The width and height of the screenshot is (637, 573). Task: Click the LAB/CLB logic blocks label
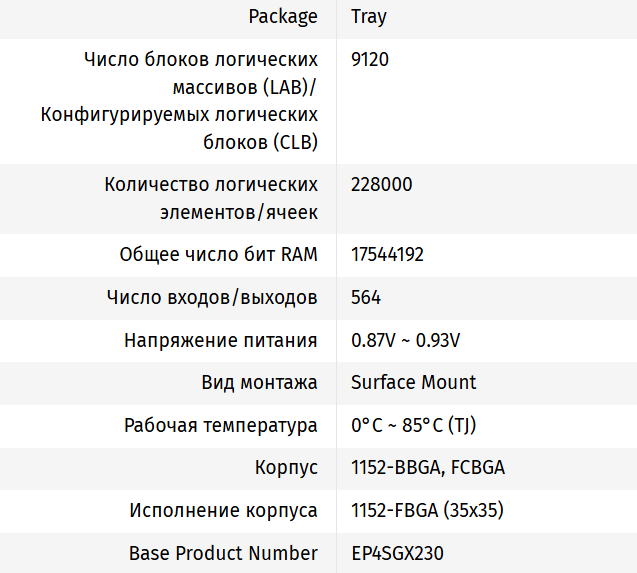click(180, 101)
